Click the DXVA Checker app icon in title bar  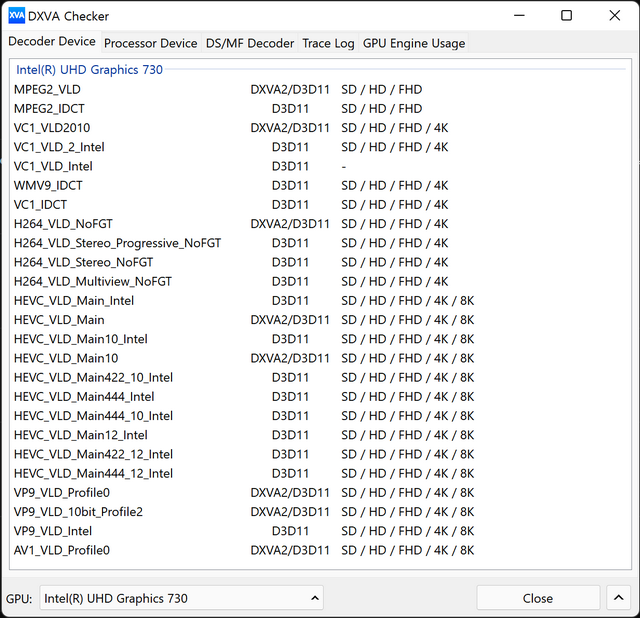click(x=16, y=16)
